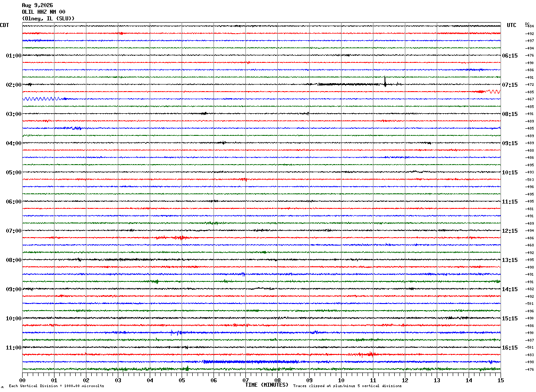Select the 01:00 CDT time label
Viewport: 536px width, 392px height.
(13, 56)
